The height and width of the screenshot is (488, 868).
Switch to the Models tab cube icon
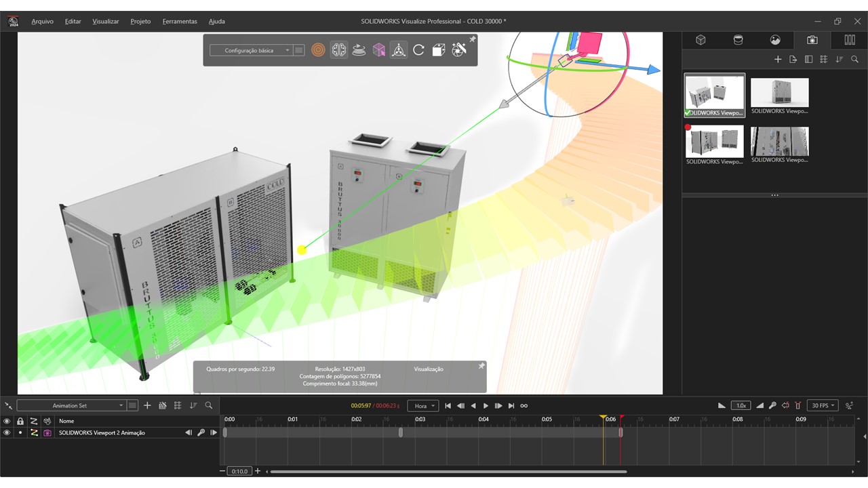click(x=701, y=40)
